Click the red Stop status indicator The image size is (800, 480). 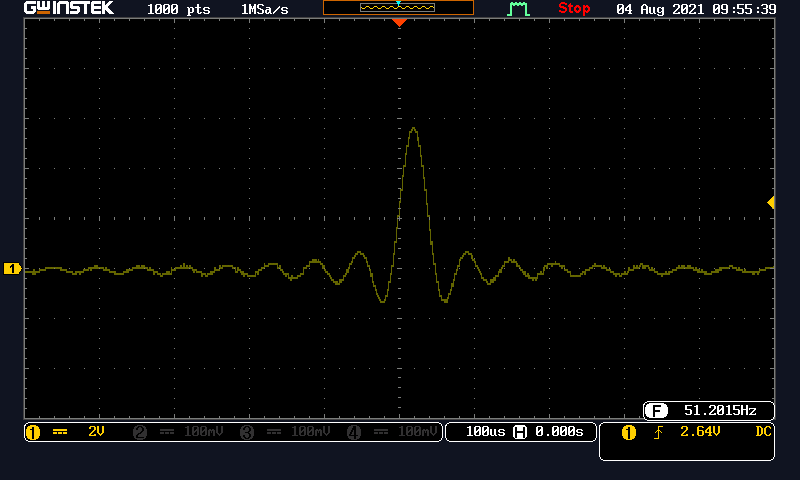pos(574,9)
